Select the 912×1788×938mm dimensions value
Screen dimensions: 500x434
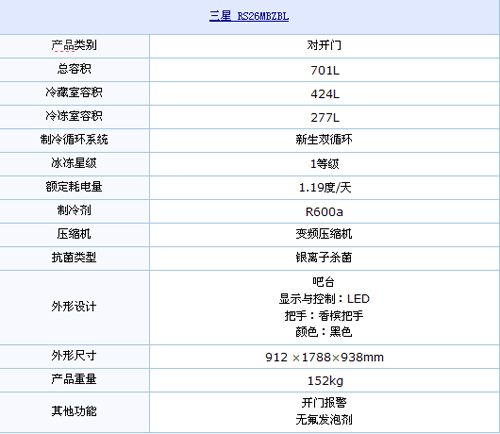point(324,357)
